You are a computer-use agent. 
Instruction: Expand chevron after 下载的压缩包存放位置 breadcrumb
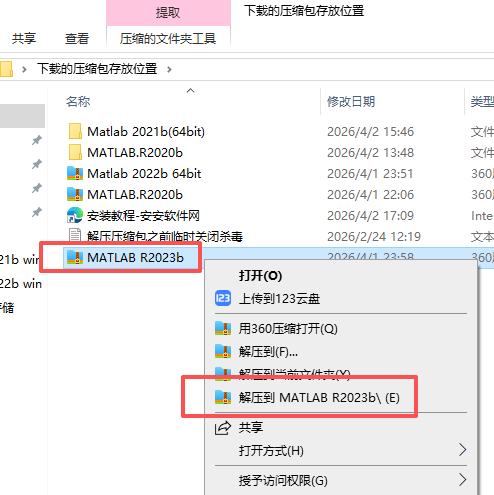pyautogui.click(x=169, y=69)
